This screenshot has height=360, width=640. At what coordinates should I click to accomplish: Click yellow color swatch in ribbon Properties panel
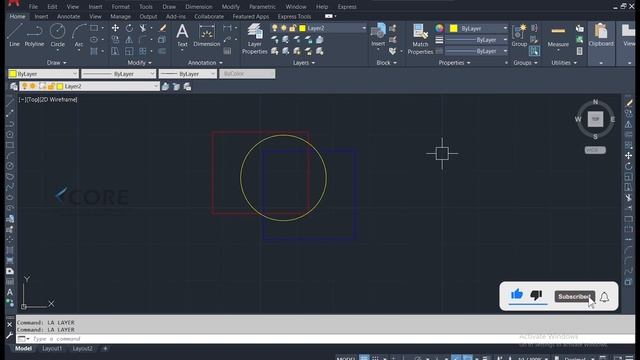(x=453, y=28)
